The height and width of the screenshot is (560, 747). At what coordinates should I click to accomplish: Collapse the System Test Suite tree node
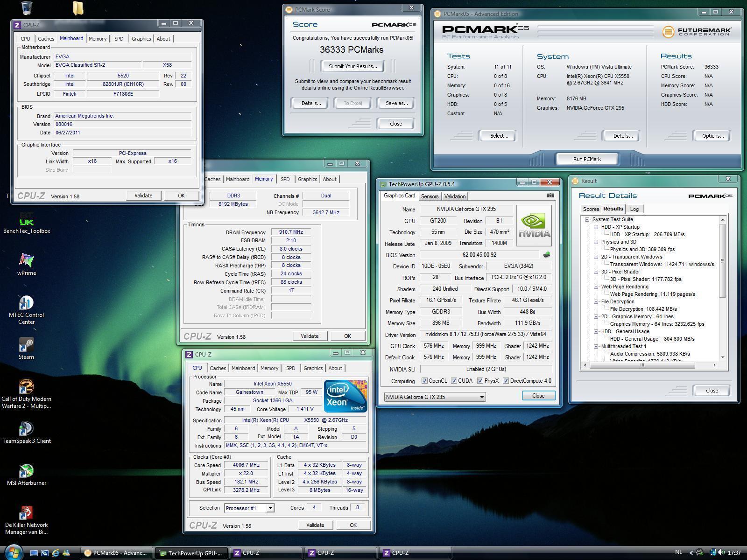587,219
